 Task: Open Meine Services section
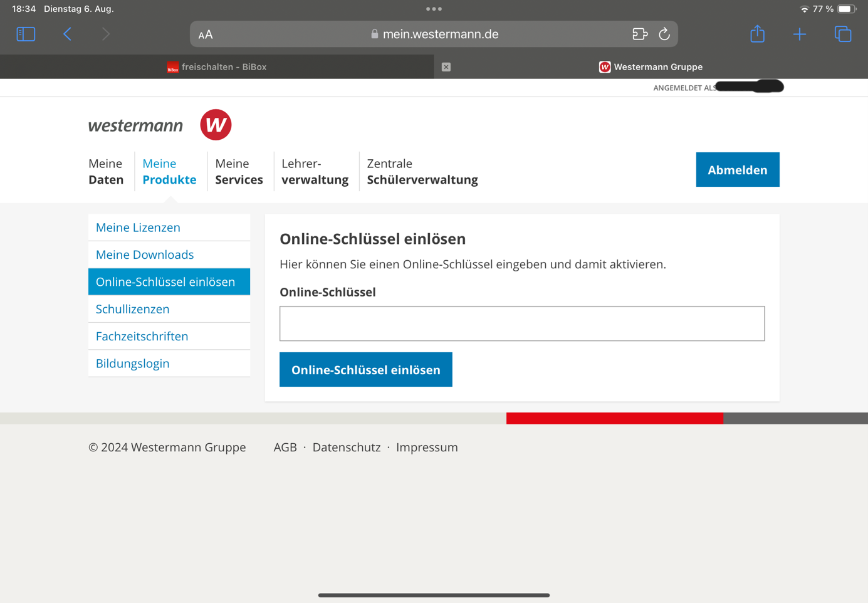point(239,171)
